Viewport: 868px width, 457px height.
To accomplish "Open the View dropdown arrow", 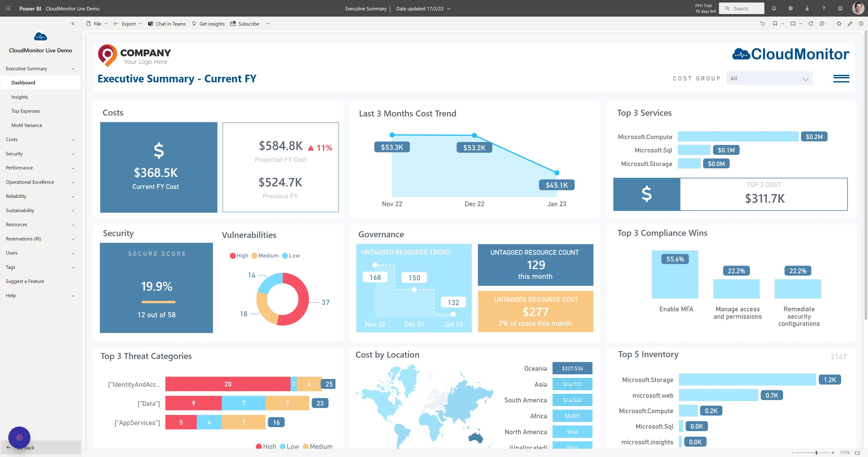I will [x=801, y=24].
